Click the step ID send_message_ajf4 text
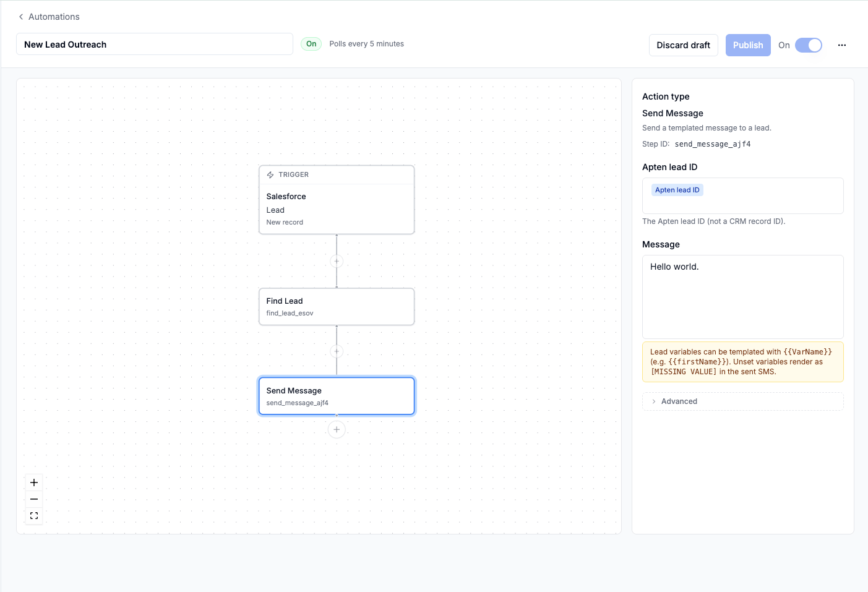This screenshot has width=868, height=592. [x=713, y=144]
